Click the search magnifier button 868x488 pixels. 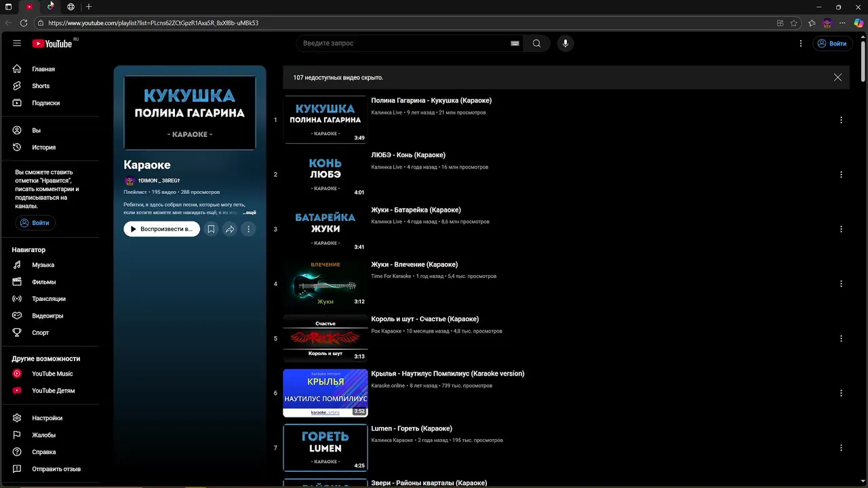[536, 43]
